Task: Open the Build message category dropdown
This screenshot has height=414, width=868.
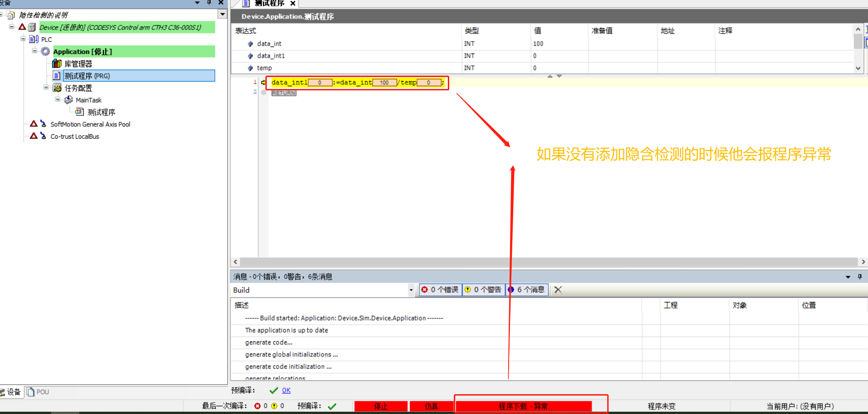Action: pos(411,290)
